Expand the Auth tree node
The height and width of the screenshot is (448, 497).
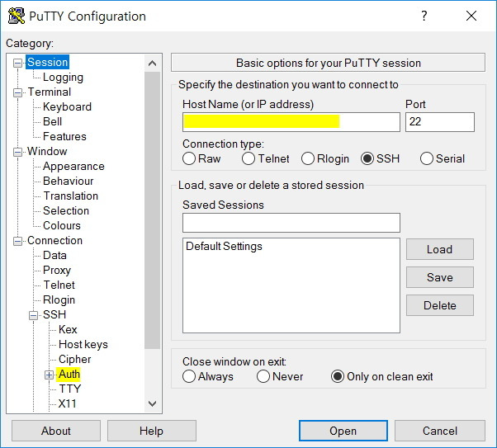49,375
